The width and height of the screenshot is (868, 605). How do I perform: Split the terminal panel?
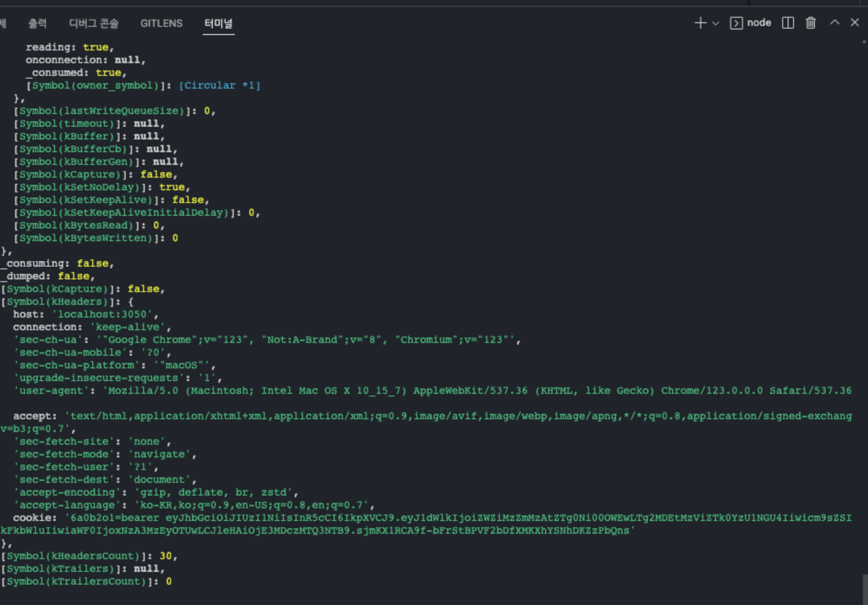tap(788, 23)
